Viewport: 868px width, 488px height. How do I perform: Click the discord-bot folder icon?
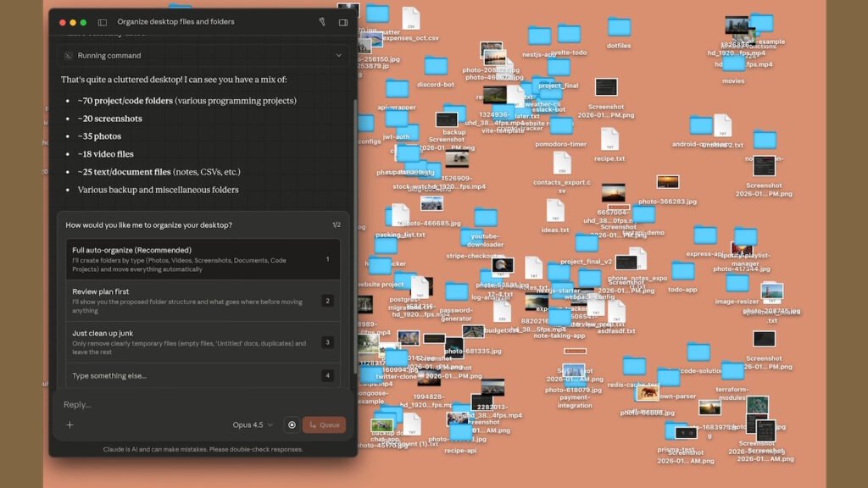click(436, 67)
